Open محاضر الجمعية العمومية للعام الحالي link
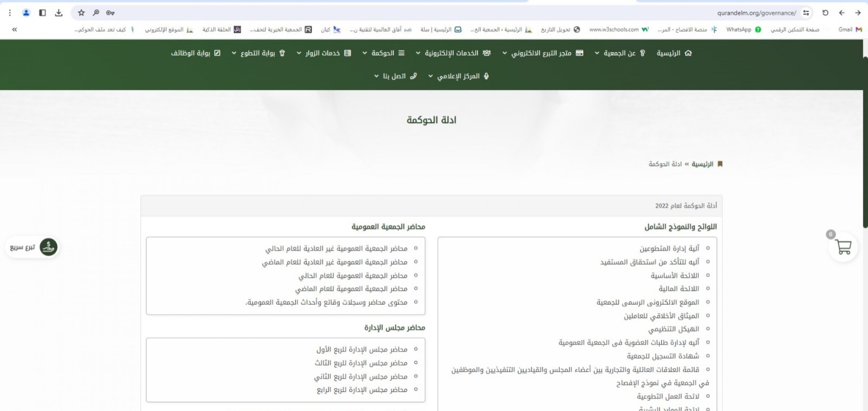The height and width of the screenshot is (411, 868). [x=353, y=275]
